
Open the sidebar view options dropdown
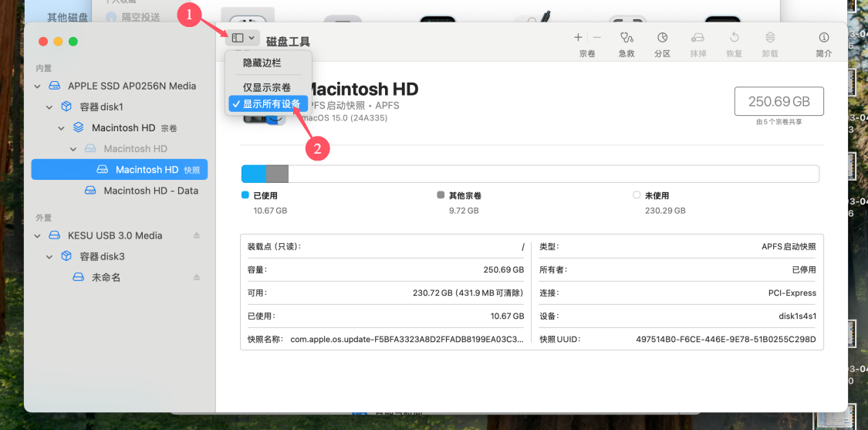[x=242, y=38]
